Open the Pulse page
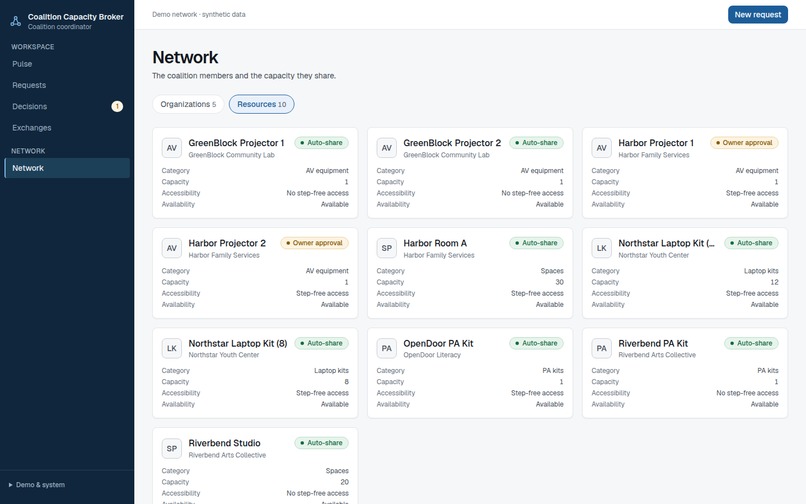This screenshot has height=504, width=806. coord(67,64)
